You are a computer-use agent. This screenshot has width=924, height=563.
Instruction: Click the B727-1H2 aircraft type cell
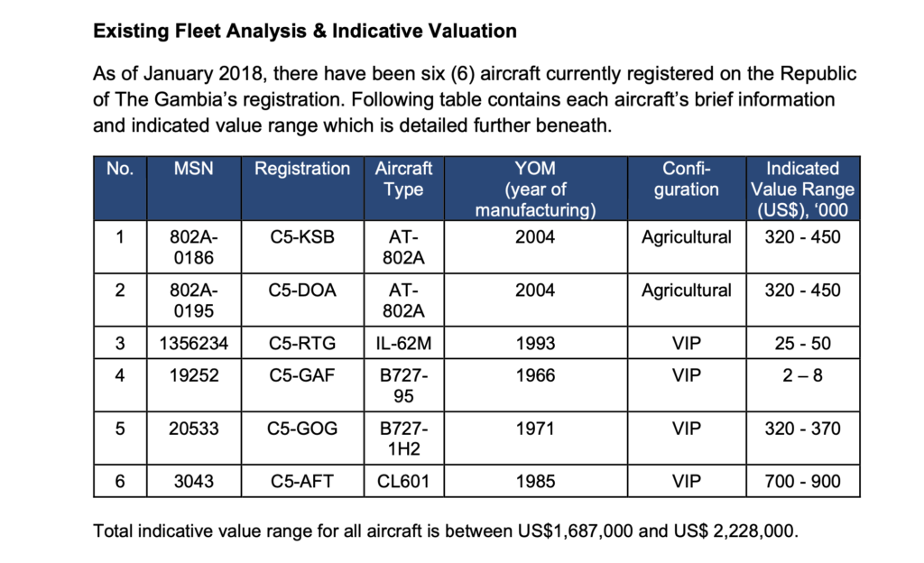tap(403, 439)
